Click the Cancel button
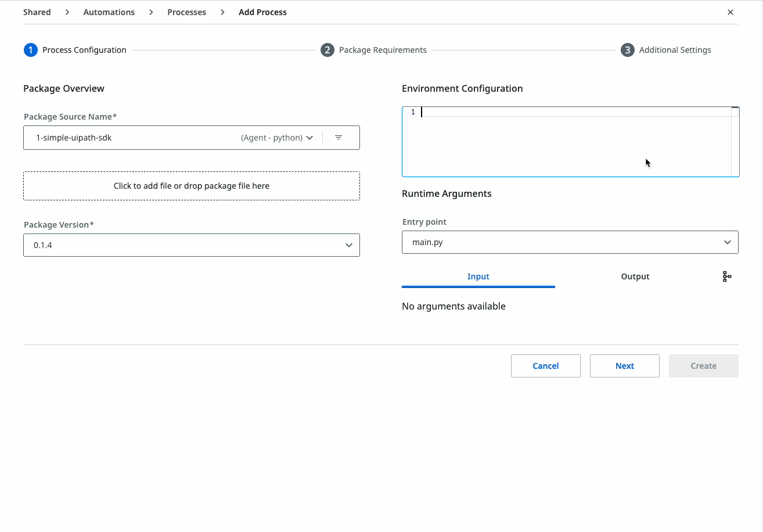This screenshot has height=532, width=763. click(546, 366)
